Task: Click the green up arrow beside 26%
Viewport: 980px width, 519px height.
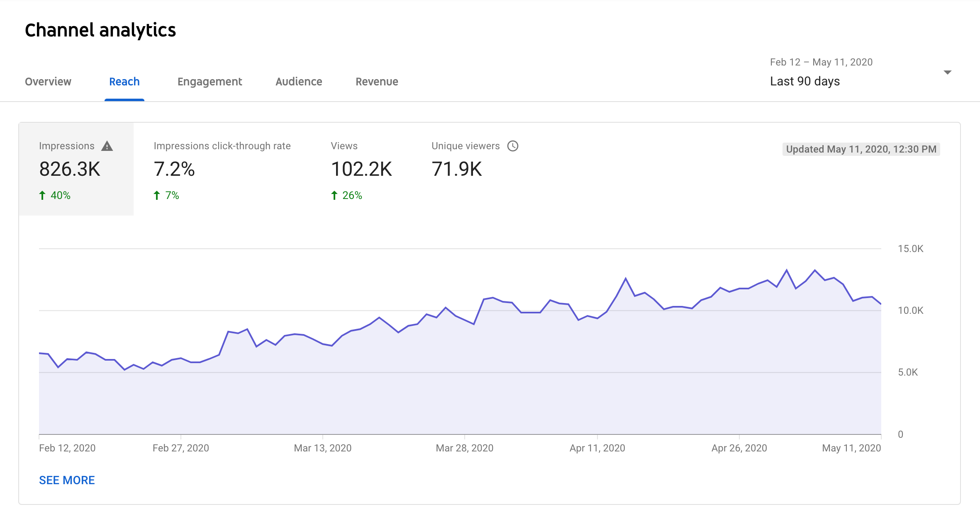Action: (334, 195)
